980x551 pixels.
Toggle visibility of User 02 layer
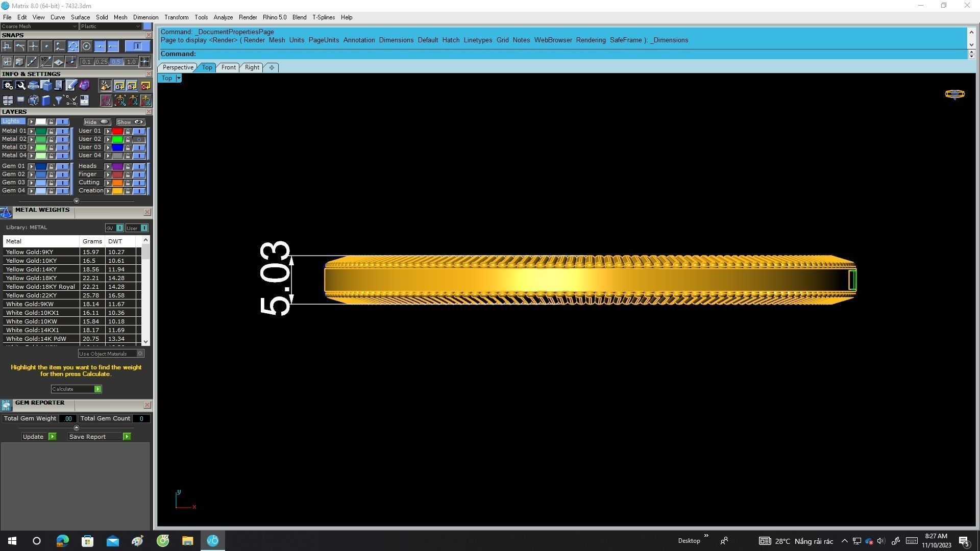[139, 139]
